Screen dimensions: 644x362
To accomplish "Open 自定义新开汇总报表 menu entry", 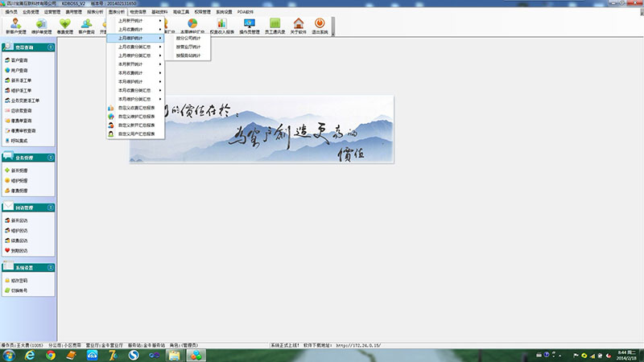I will [135, 125].
